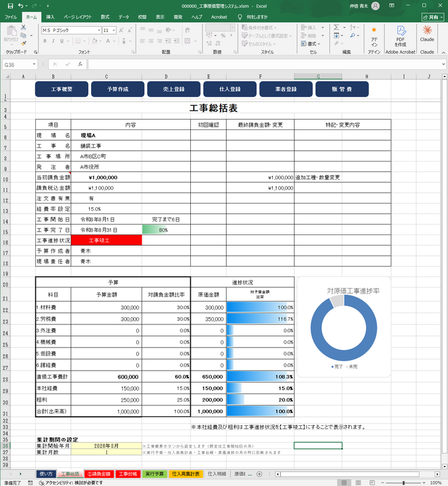The image size is (448, 486).
Task: Click the insert function fx icon
Action: pyautogui.click(x=80, y=64)
